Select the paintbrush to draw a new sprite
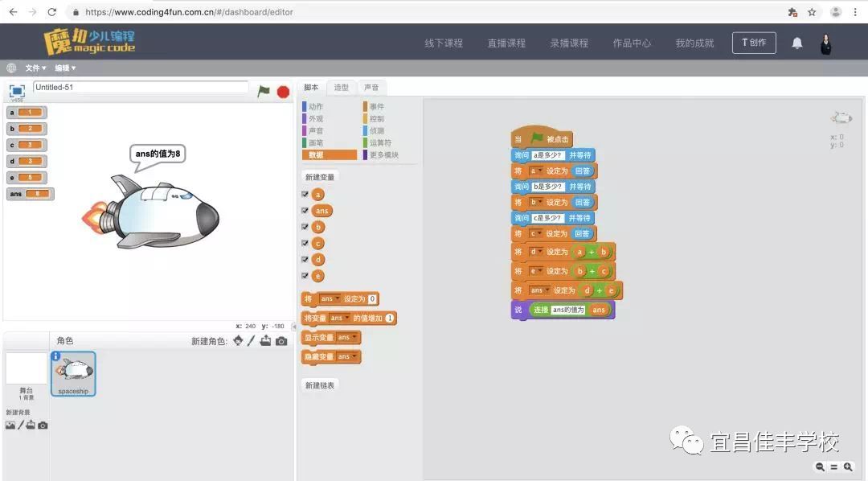Viewport: 868px width, 481px height. tap(252, 340)
